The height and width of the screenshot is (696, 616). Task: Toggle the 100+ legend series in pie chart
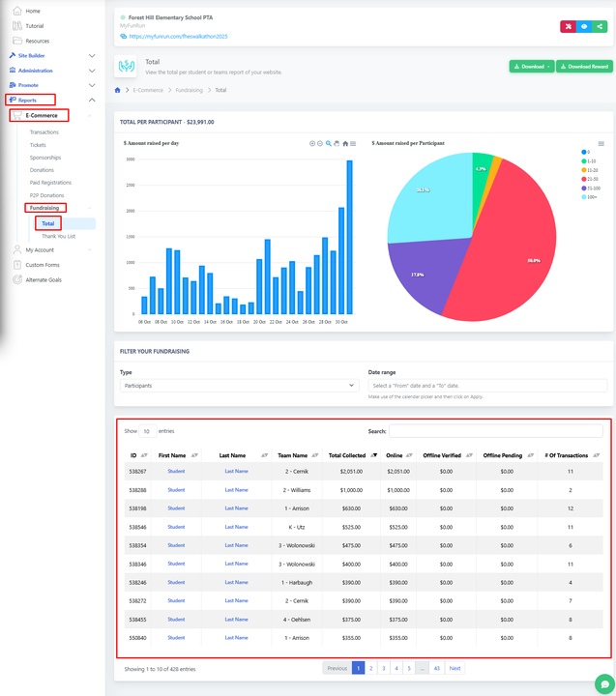coord(590,197)
